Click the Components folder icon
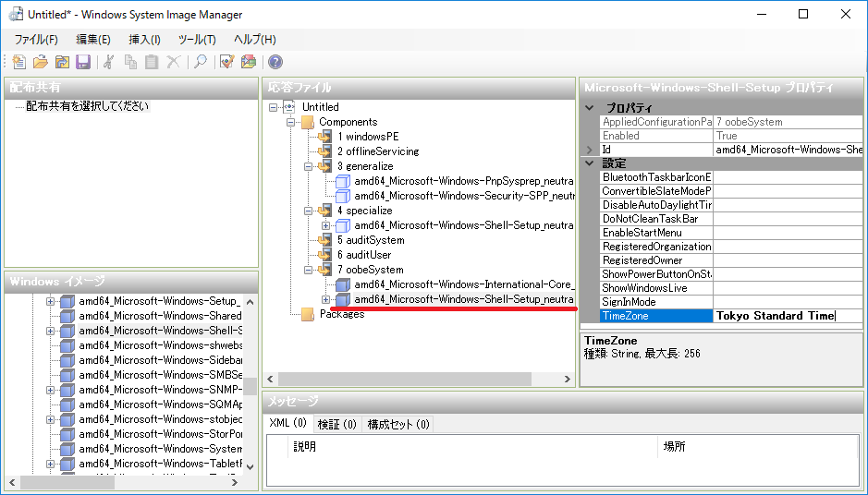 [x=307, y=122]
